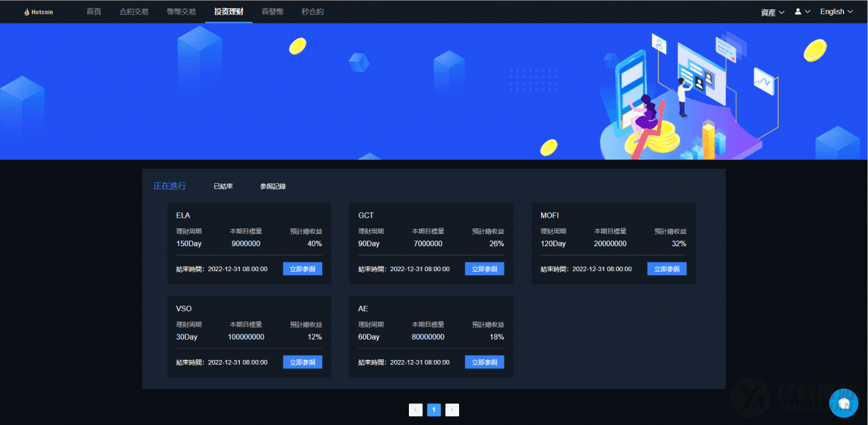Image resolution: width=868 pixels, height=425 pixels.
Task: Click the next page arrow
Action: click(x=452, y=409)
